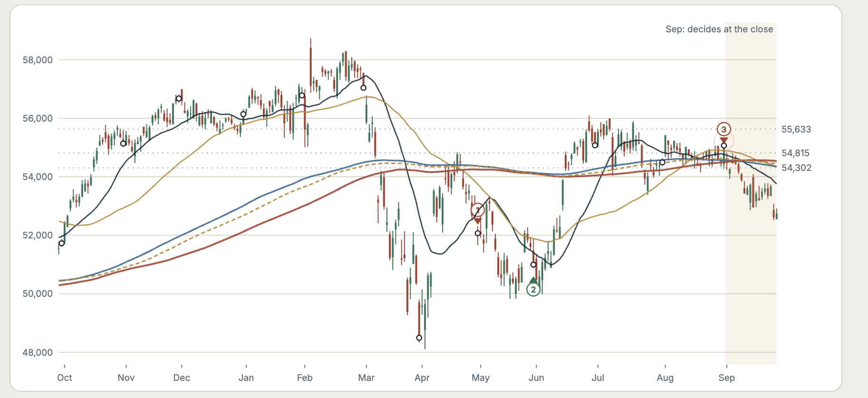This screenshot has height=398, width=868.
Task: Click the Aug label on the time axis
Action: pos(665,378)
